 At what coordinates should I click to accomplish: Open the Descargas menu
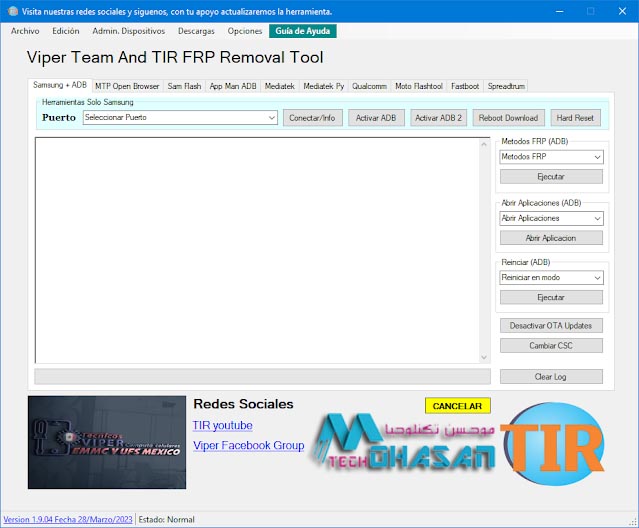point(196,31)
